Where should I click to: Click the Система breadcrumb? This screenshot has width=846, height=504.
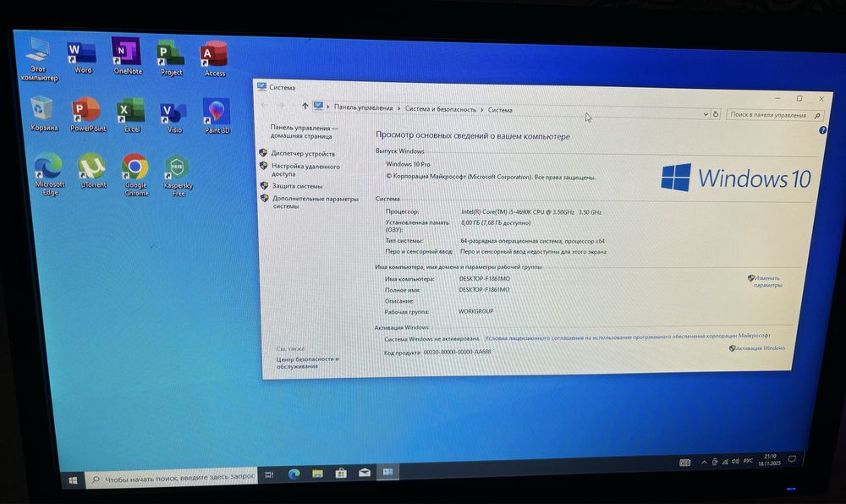(500, 110)
